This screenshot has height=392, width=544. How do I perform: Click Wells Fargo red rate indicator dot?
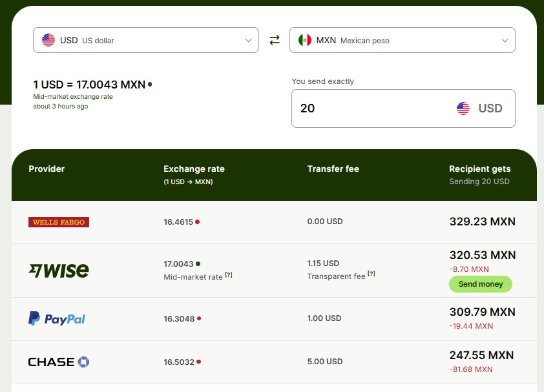click(x=198, y=222)
